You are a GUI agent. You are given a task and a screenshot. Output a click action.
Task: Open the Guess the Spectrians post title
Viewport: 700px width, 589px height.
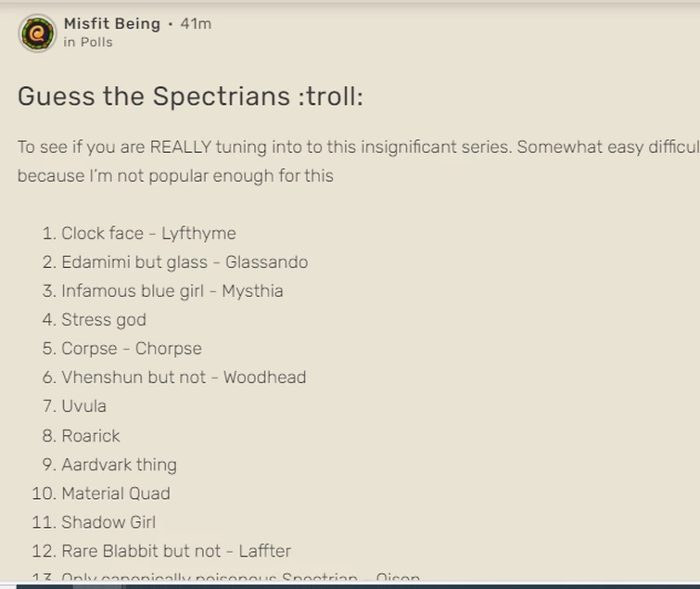click(x=190, y=96)
